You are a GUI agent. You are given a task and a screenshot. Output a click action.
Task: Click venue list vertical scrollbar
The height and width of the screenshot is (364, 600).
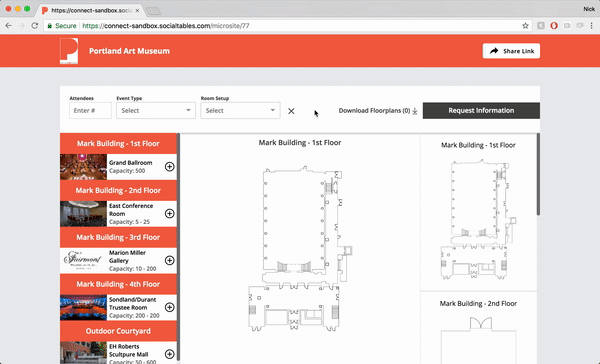click(x=178, y=247)
